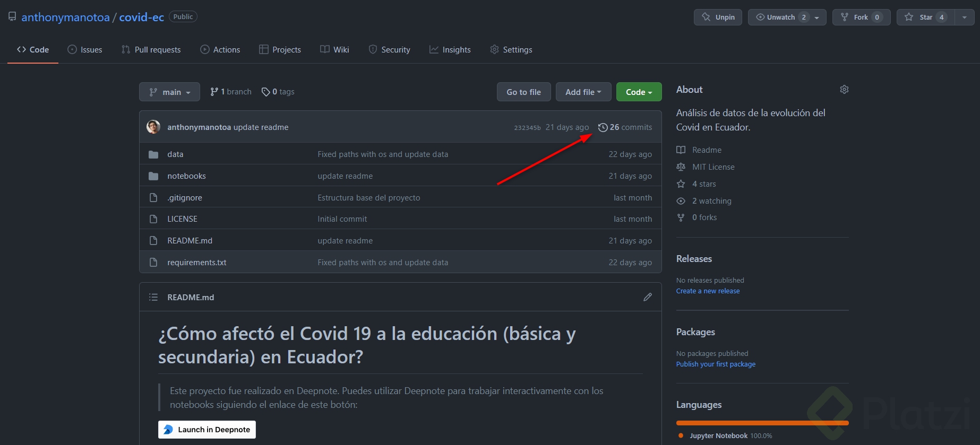This screenshot has height=445, width=980.
Task: Click the .gitignore file icon
Action: [x=153, y=197]
